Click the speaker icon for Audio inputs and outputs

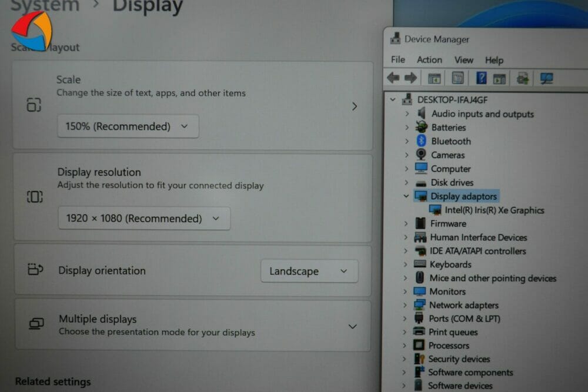[422, 113]
